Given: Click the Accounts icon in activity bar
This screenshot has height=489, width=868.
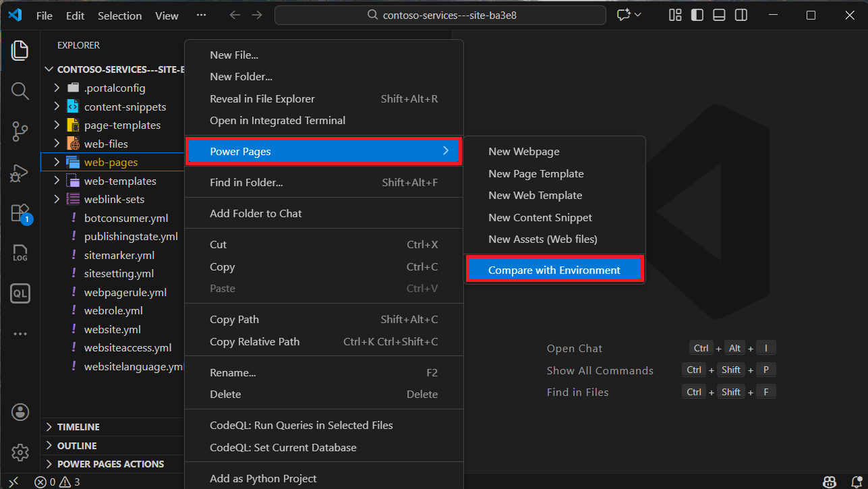Looking at the screenshot, I should [20, 412].
